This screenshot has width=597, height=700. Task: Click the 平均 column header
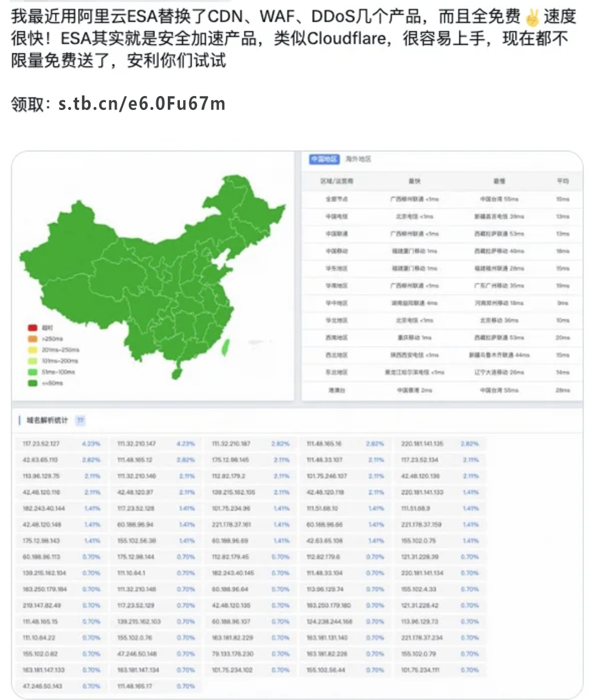[x=562, y=181]
